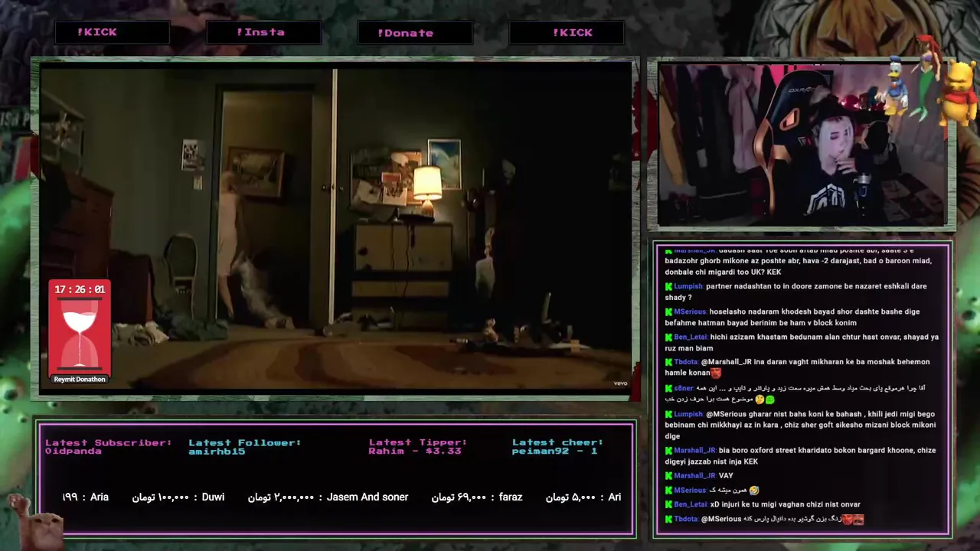Click the Donald Duck sticker on webcam frame
This screenshot has width=980, height=551.
(896, 86)
